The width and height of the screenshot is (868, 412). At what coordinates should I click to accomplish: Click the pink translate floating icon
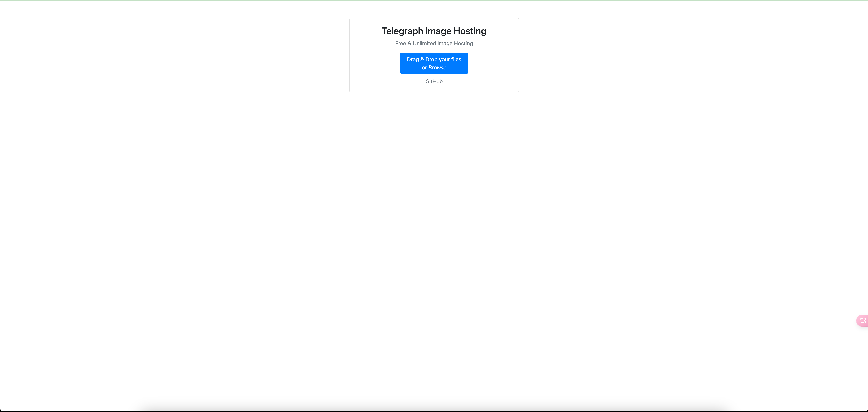pyautogui.click(x=863, y=320)
